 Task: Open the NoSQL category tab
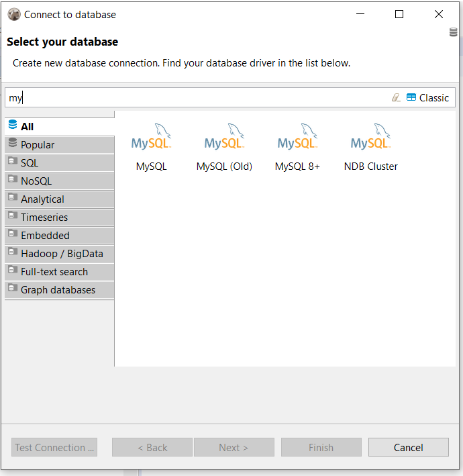(x=60, y=181)
